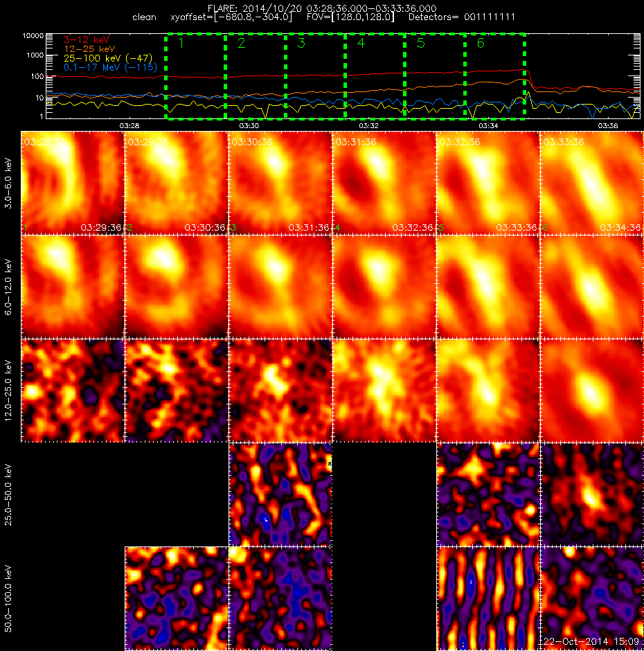The height and width of the screenshot is (651, 644).
Task: Select the 3.0-6.0 keV image for interval 3
Action: (280, 183)
